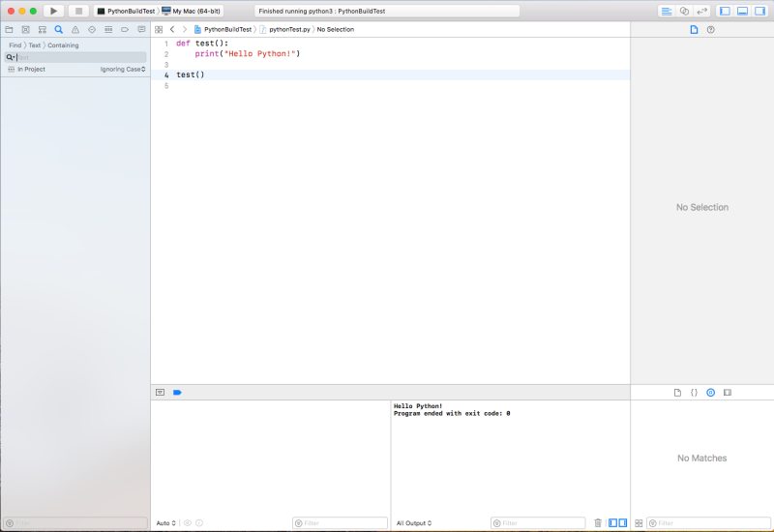Show the Media library

(728, 393)
